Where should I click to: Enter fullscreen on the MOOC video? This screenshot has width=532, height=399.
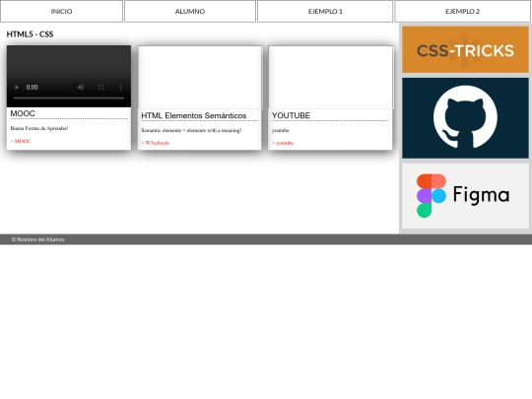pos(100,88)
